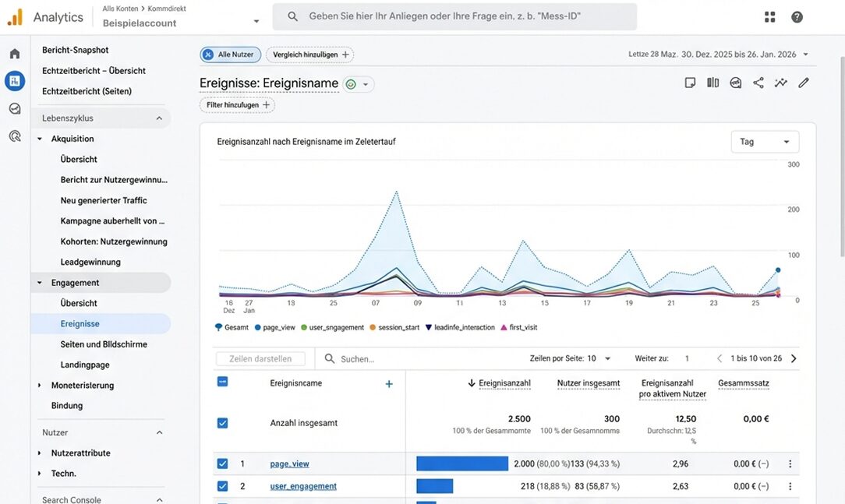Click the help question mark icon

tap(797, 17)
